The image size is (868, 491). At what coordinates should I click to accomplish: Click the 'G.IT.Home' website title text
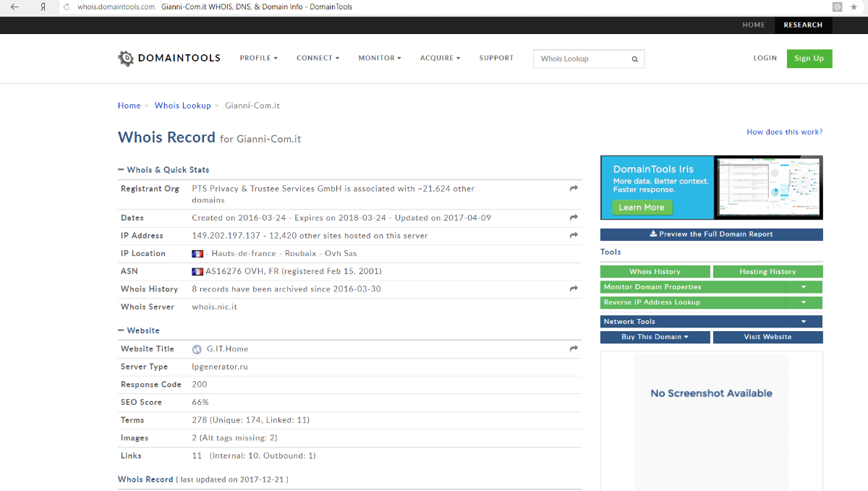click(227, 349)
